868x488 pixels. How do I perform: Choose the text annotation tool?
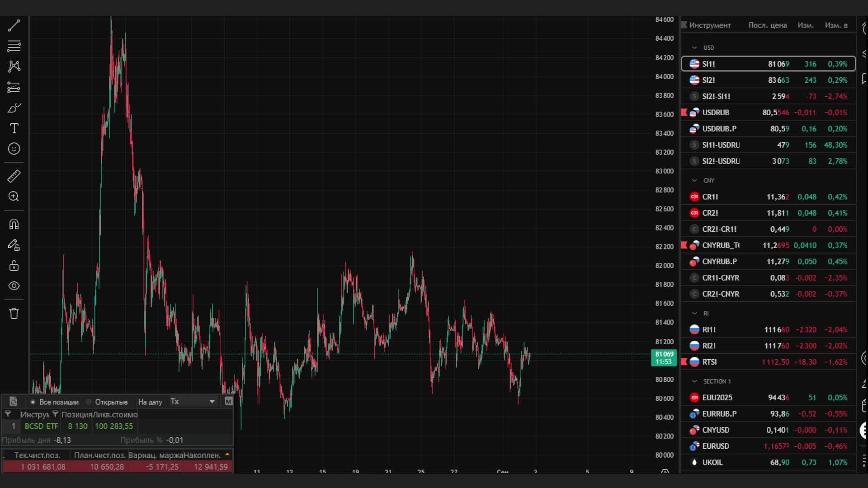pos(14,128)
